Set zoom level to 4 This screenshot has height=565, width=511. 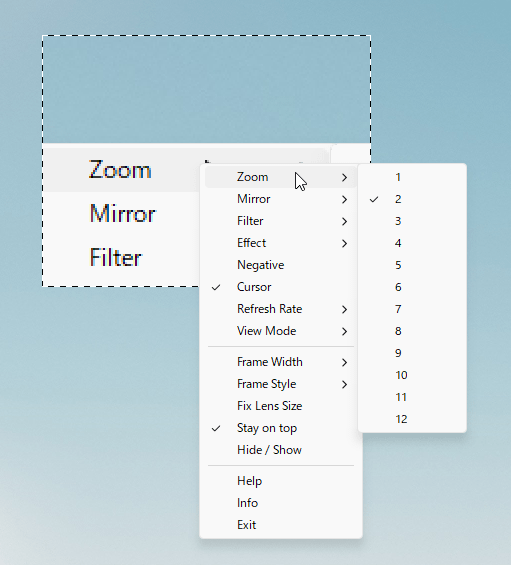point(412,243)
